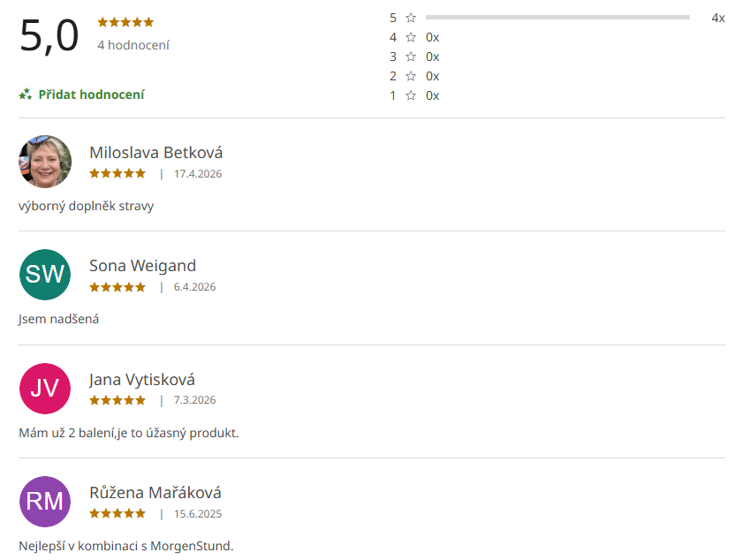Click the pink JV avatar circle
Screen dimensions: 735x560
45,389
